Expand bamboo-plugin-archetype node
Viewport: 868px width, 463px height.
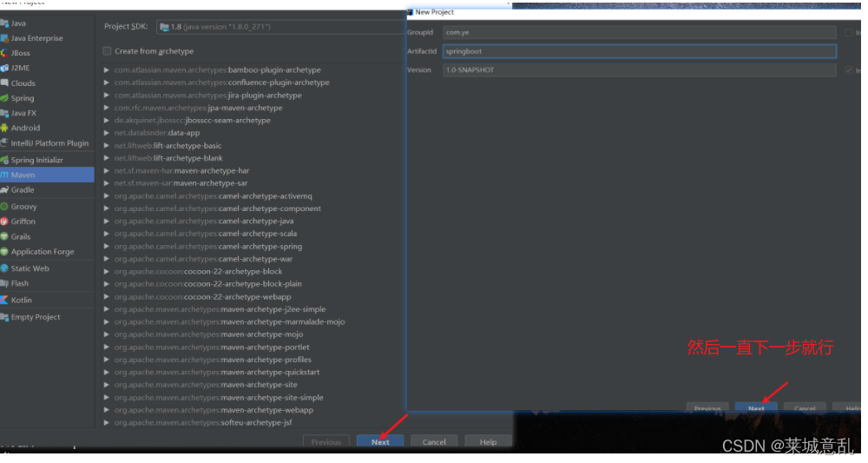(106, 70)
